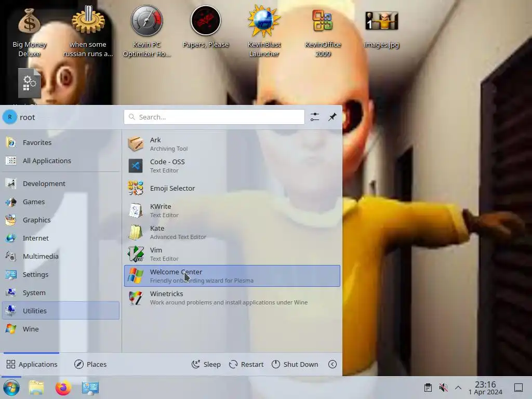Select All Applications category
Screen dimensions: 532x399
tap(61, 161)
